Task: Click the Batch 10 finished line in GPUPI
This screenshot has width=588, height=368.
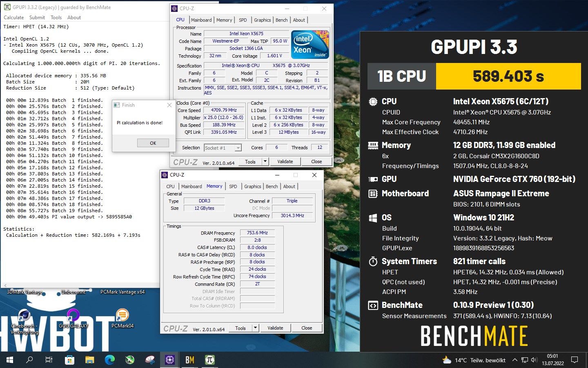Action: click(54, 155)
